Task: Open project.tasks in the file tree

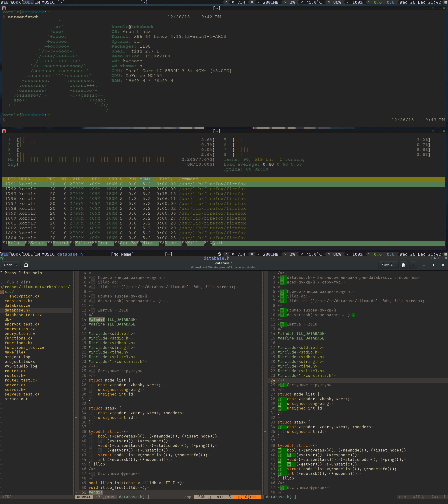Action: tap(20, 361)
